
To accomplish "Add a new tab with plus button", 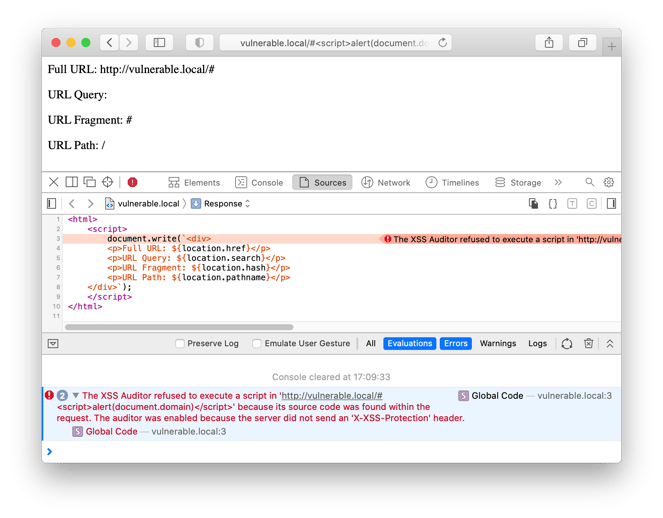I will pos(611,47).
